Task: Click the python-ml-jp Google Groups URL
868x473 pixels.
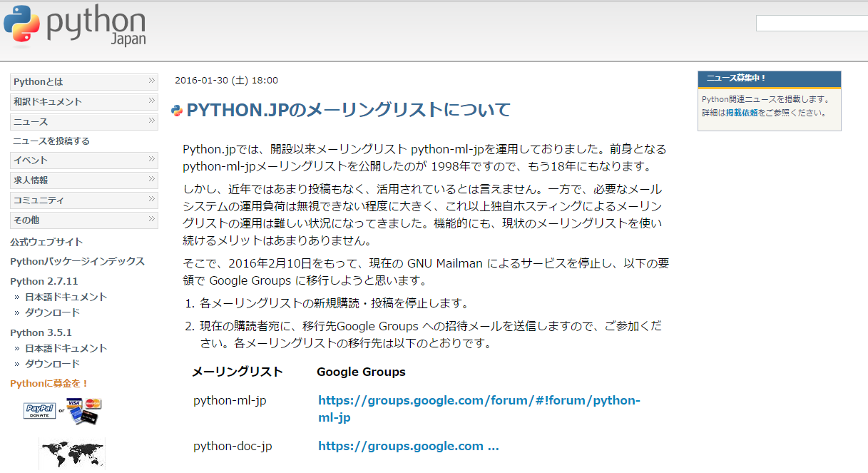Action: coord(479,409)
